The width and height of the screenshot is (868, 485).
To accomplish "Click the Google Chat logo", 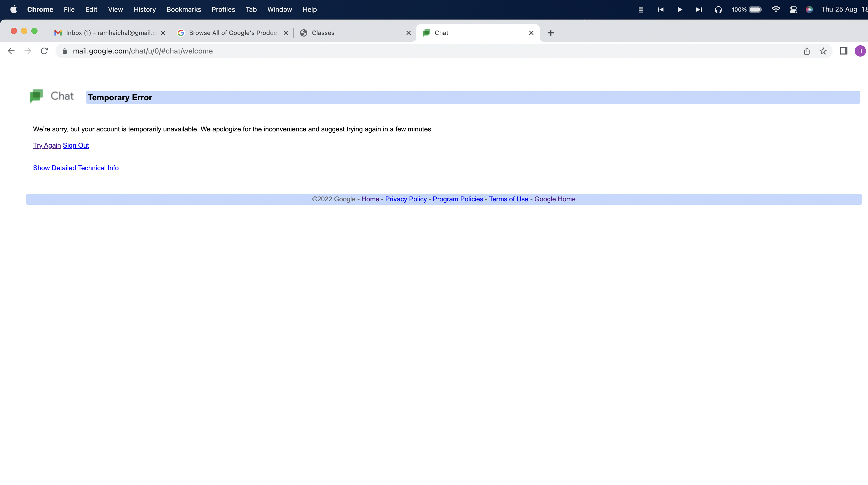I will (36, 96).
